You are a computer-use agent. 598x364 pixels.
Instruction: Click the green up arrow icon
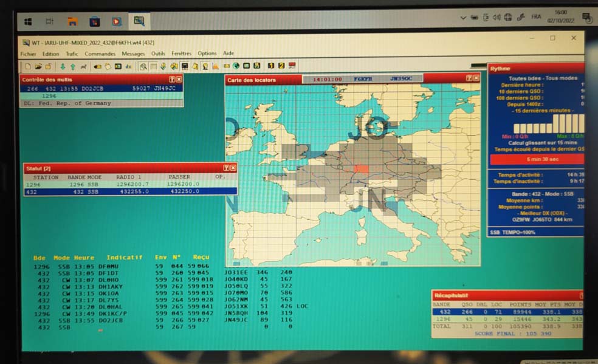[72, 66]
